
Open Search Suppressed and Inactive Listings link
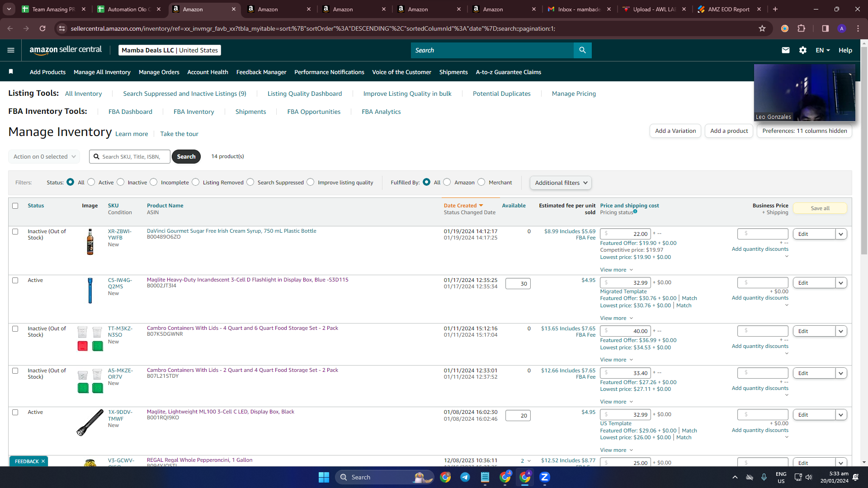coord(184,94)
